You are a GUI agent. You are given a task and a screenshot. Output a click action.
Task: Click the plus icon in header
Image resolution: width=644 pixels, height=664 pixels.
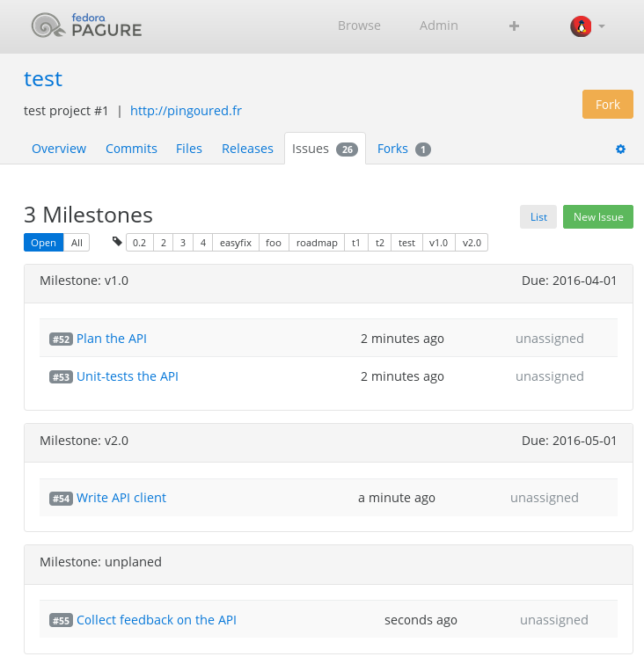pos(515,26)
